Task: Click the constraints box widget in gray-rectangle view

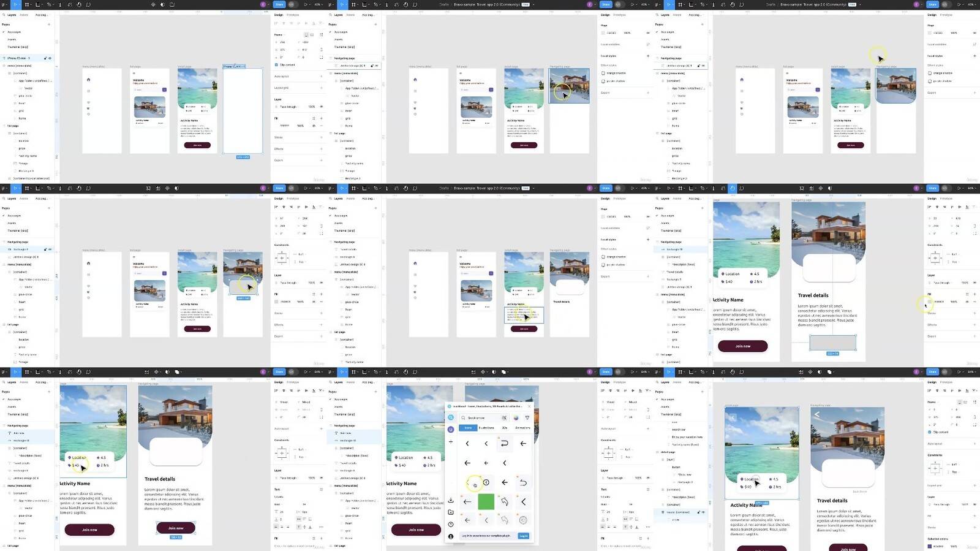Action: pyautogui.click(x=935, y=257)
